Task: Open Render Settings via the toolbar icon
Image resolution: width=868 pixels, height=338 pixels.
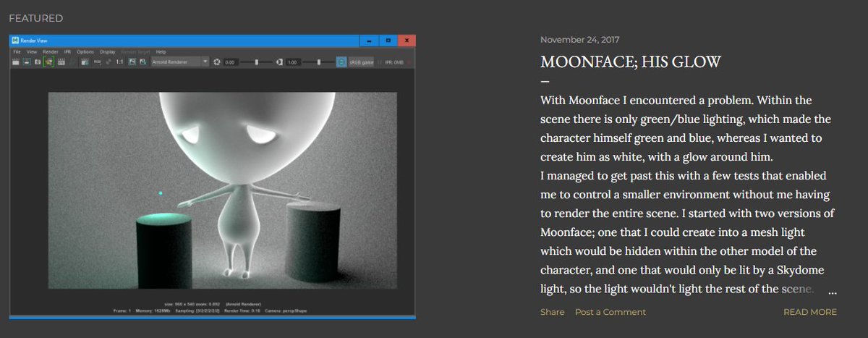Action: tap(85, 62)
